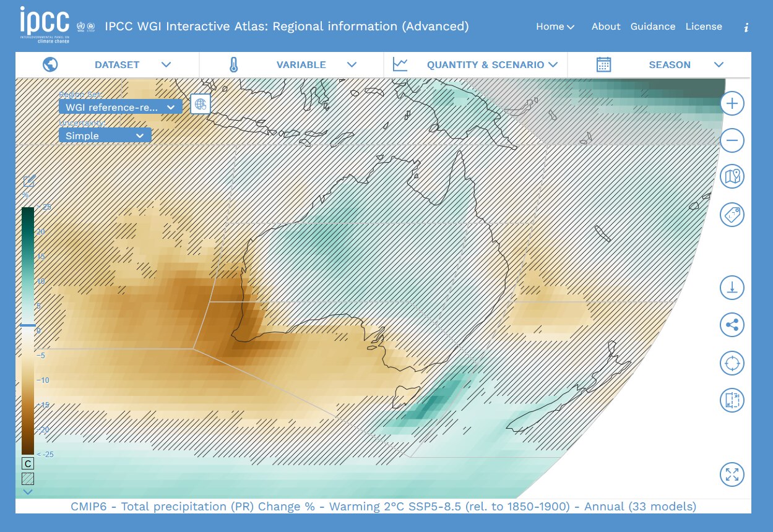The width and height of the screenshot is (773, 532).
Task: Open the download options icon
Action: (x=732, y=287)
